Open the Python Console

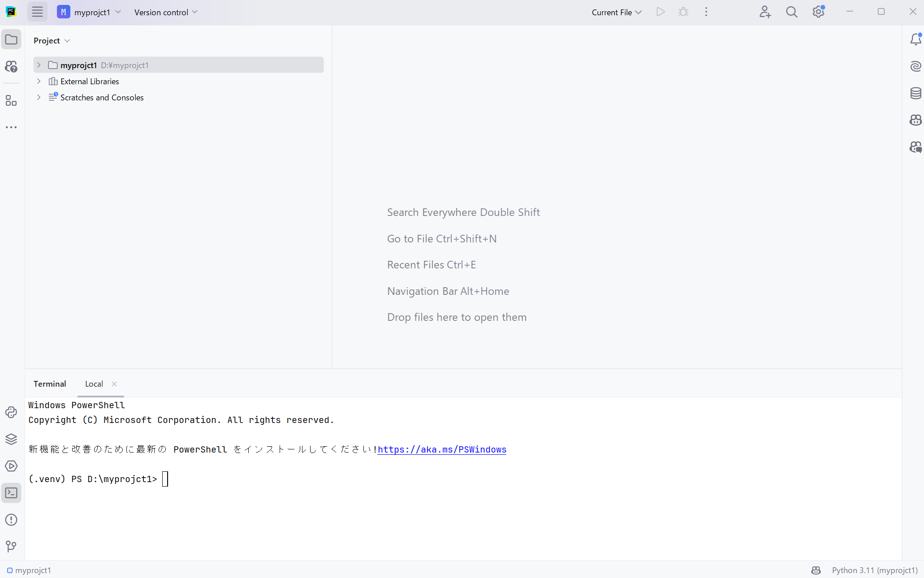[11, 412]
